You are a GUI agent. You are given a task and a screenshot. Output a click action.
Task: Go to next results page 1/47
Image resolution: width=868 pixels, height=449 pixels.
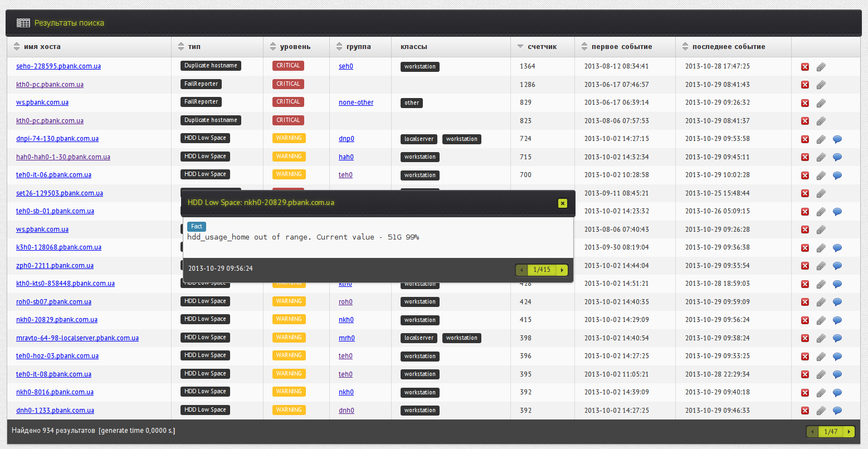point(849,432)
